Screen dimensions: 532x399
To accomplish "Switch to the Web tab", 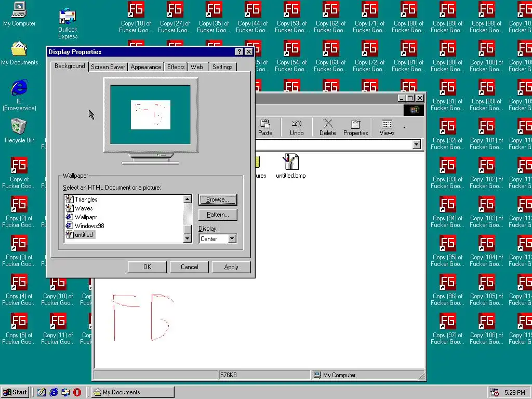I will point(197,67).
